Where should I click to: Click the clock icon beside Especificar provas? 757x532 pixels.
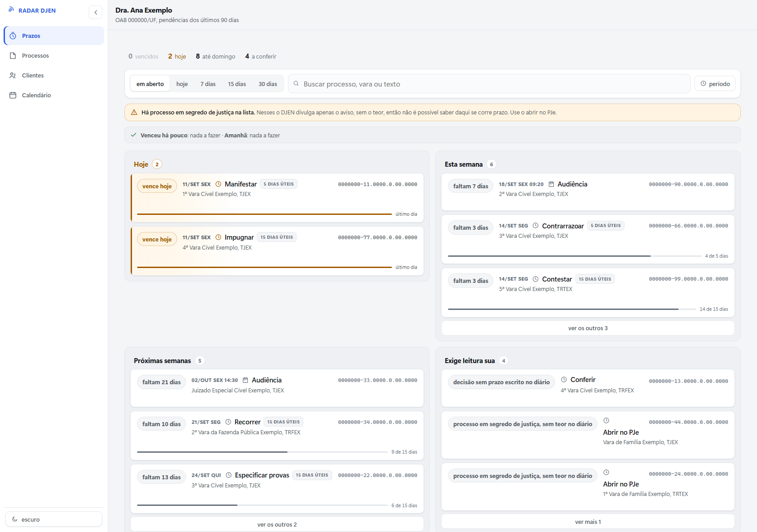[x=229, y=475]
